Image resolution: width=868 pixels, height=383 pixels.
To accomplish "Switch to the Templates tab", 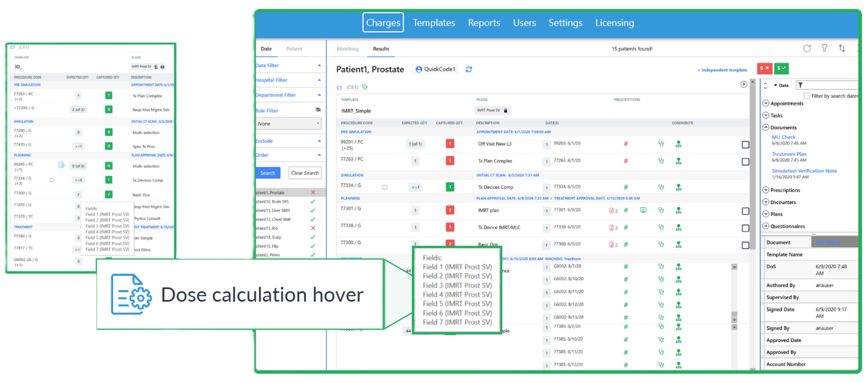I will point(434,23).
